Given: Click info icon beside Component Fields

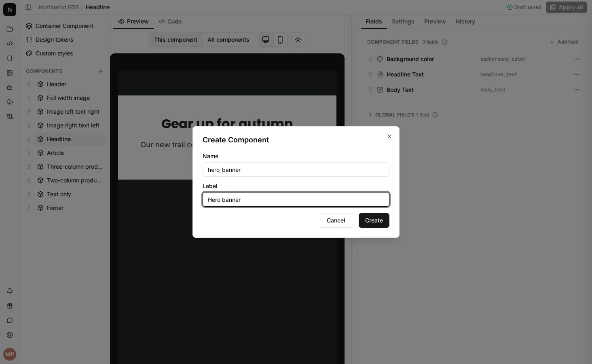Looking at the screenshot, I should 444,42.
